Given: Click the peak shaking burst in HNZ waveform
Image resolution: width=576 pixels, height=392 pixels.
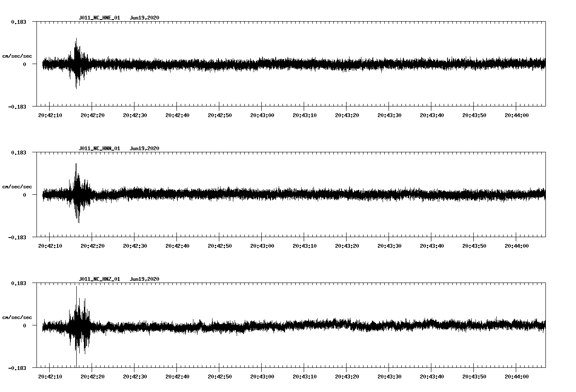Looking at the screenshot, I should (x=79, y=326).
